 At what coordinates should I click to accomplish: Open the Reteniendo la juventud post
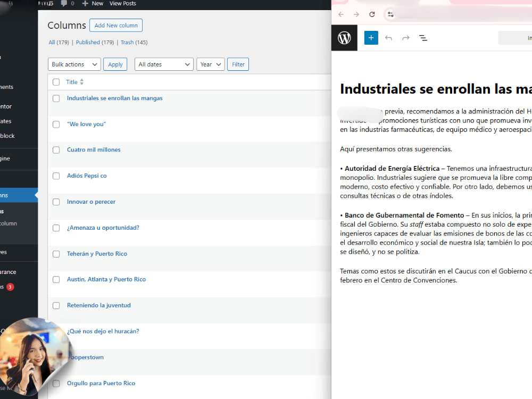(x=99, y=305)
